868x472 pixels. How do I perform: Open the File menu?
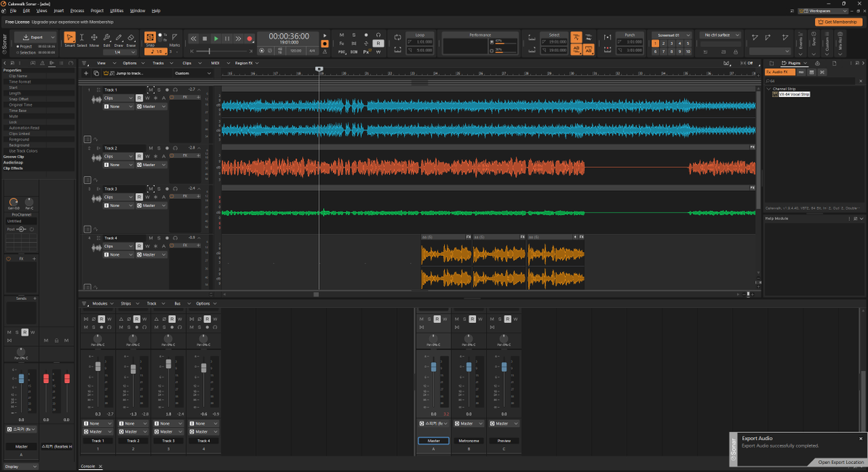coord(13,11)
